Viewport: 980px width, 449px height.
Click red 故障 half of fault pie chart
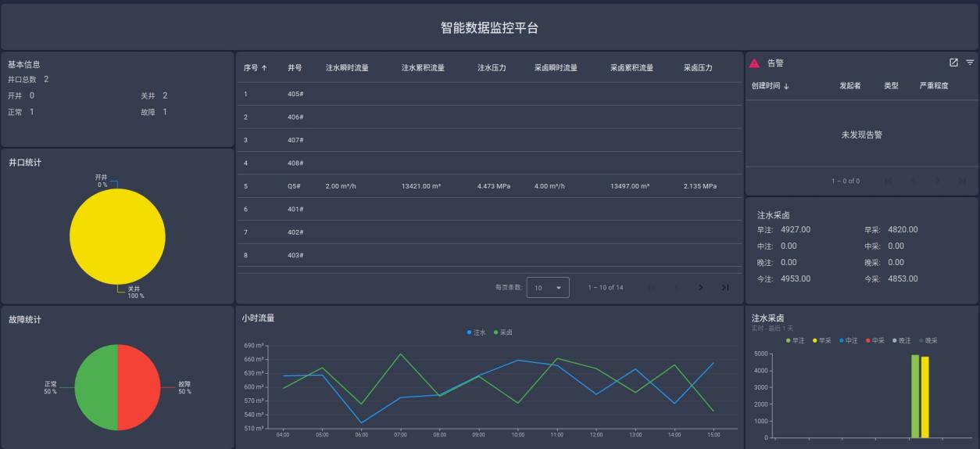[139, 387]
